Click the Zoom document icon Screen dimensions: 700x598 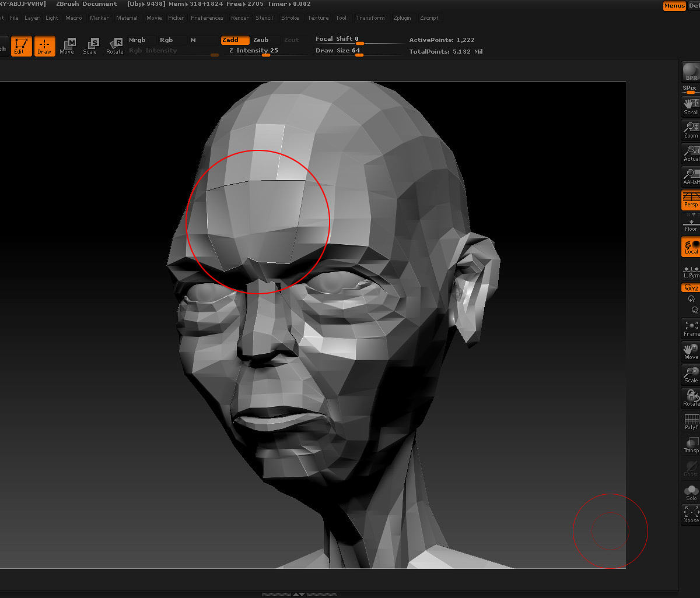[x=691, y=130]
